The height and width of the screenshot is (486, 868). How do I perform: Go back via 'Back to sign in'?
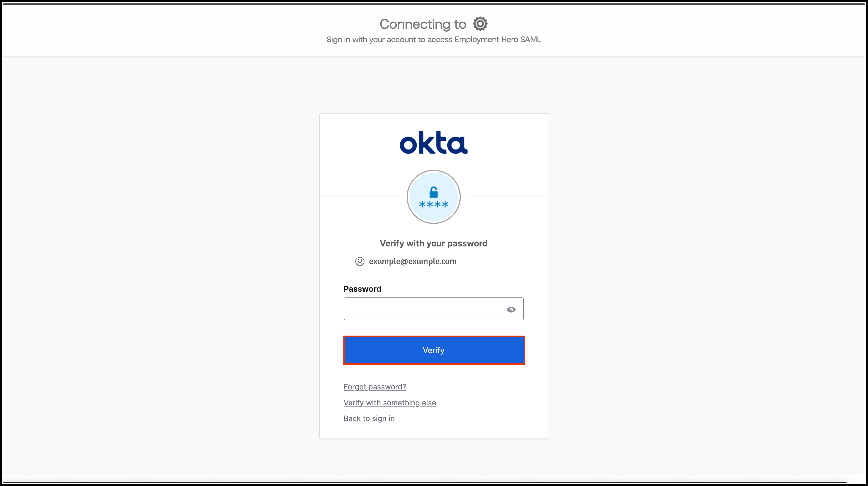pyautogui.click(x=369, y=418)
